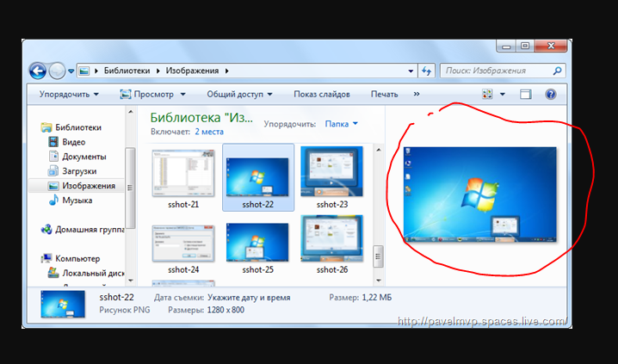
Task: Click the details pane sshot-22 thumbnail
Action: pyautogui.click(x=63, y=304)
